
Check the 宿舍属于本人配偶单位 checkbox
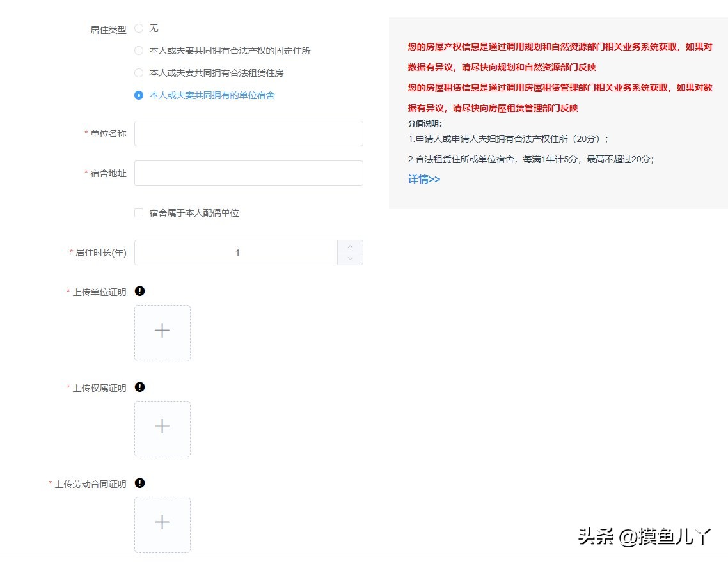[x=139, y=212]
